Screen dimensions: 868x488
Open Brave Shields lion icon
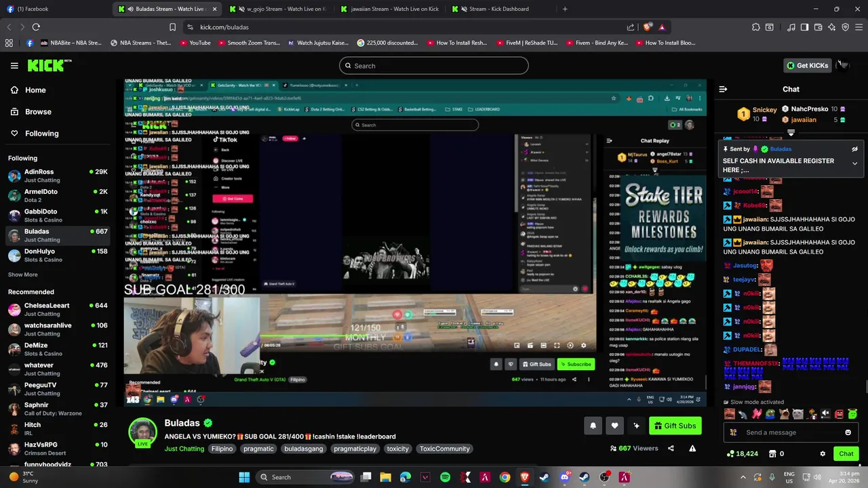[x=648, y=27]
